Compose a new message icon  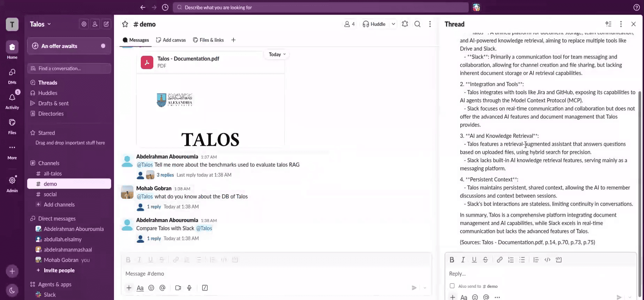106,24
